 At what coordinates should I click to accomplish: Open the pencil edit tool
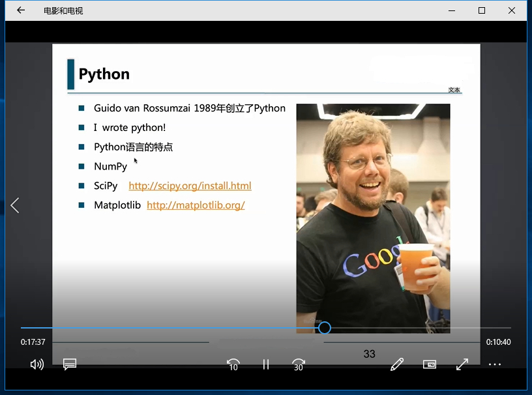397,364
